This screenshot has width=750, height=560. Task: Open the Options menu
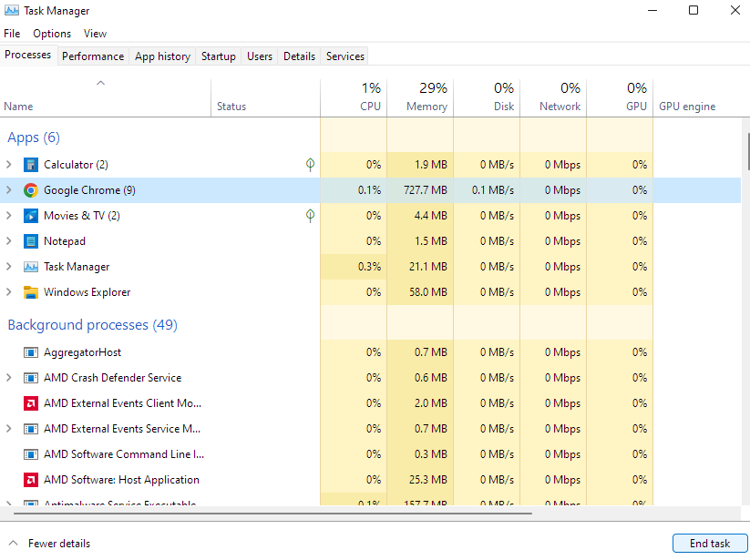click(x=52, y=34)
